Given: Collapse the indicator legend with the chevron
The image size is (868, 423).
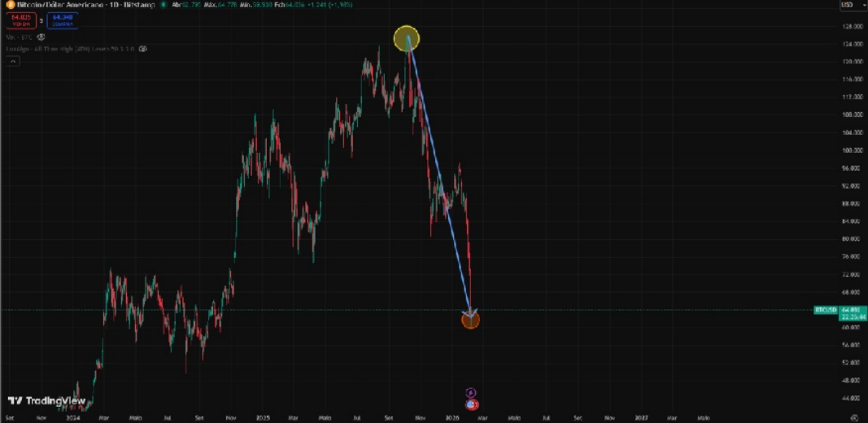Looking at the screenshot, I should tap(13, 60).
